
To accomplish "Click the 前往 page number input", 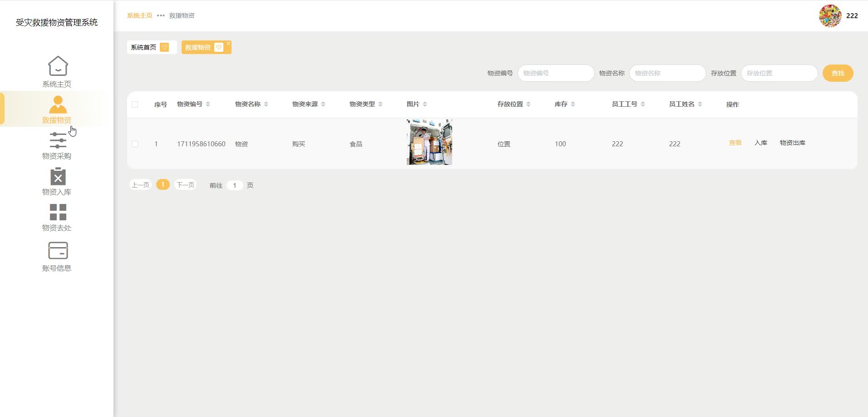I will (x=235, y=185).
